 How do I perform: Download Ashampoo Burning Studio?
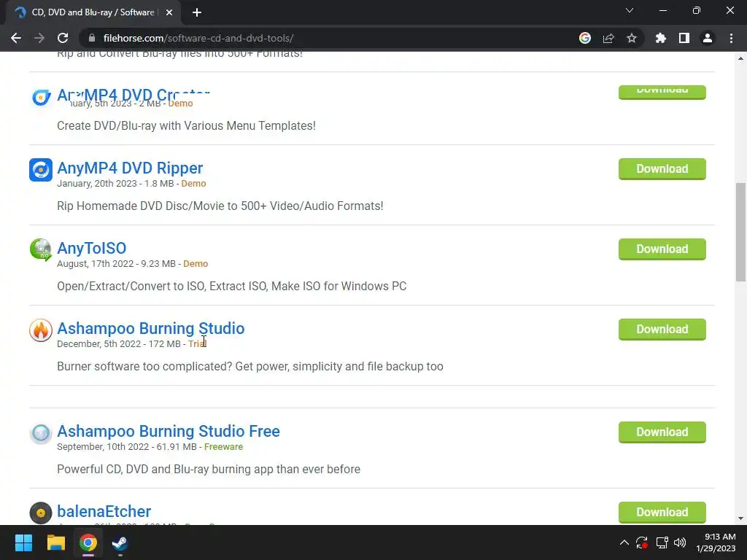[662, 330]
